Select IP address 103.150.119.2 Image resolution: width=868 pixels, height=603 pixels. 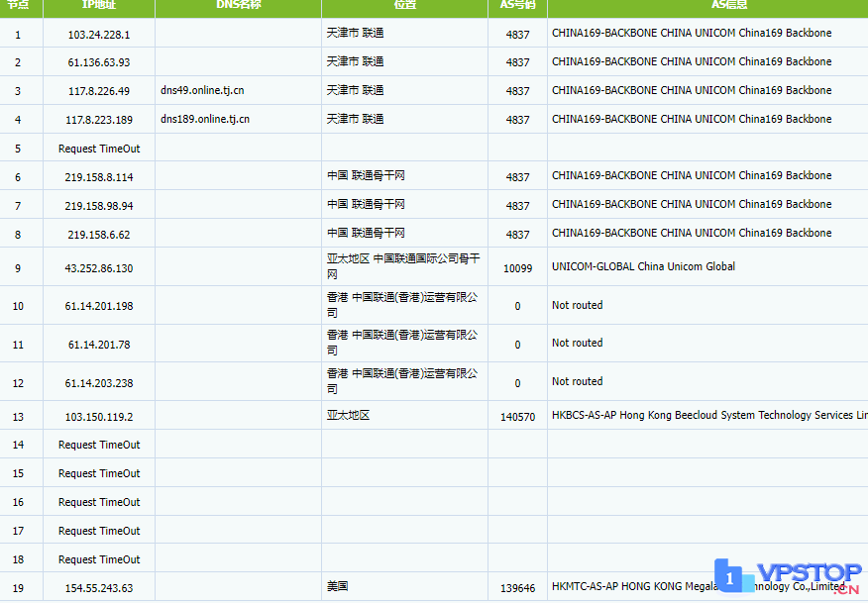click(x=99, y=417)
